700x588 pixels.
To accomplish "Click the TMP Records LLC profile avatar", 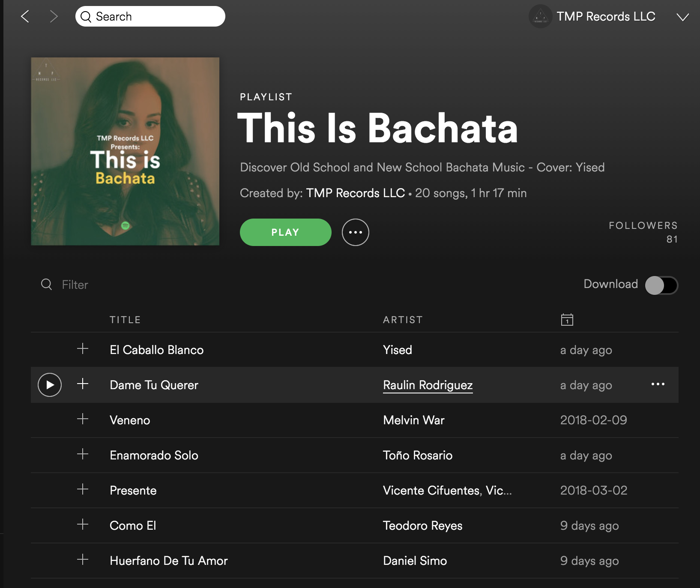I will [x=541, y=16].
